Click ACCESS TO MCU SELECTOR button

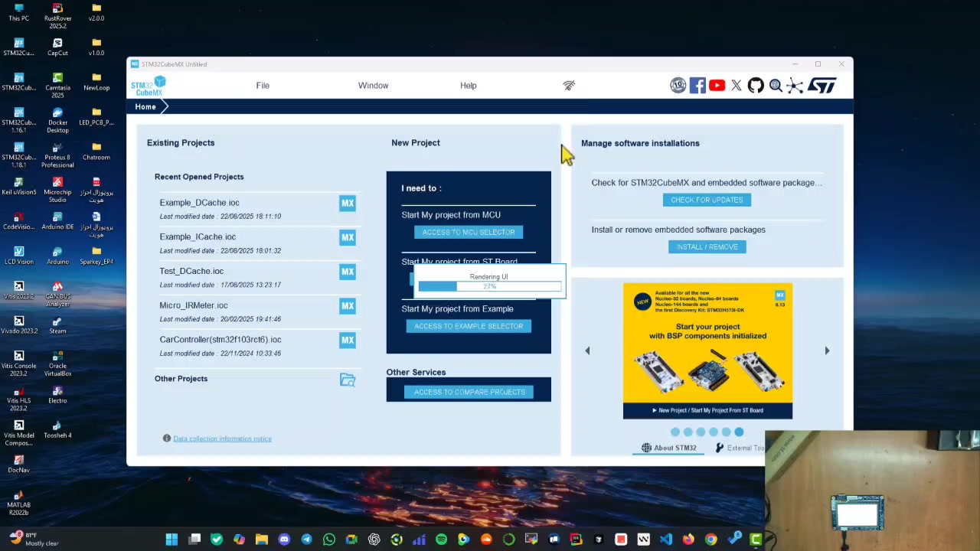[x=469, y=233]
